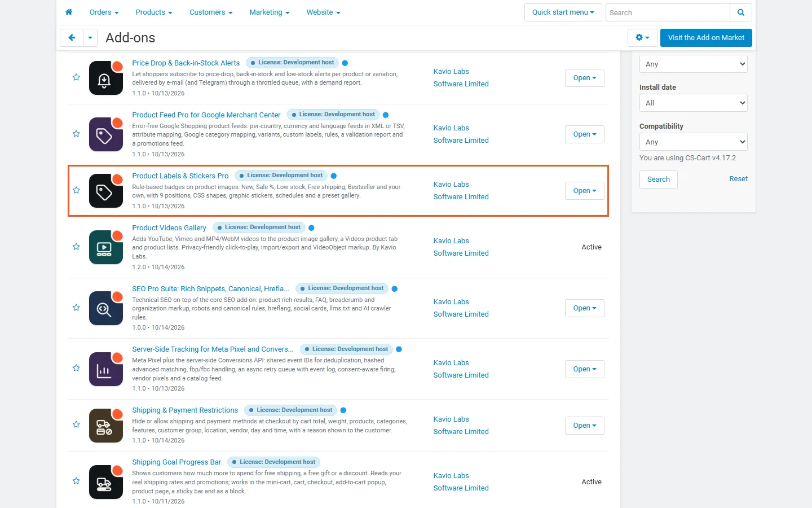The image size is (812, 508).
Task: Open the Orders menu
Action: click(104, 12)
